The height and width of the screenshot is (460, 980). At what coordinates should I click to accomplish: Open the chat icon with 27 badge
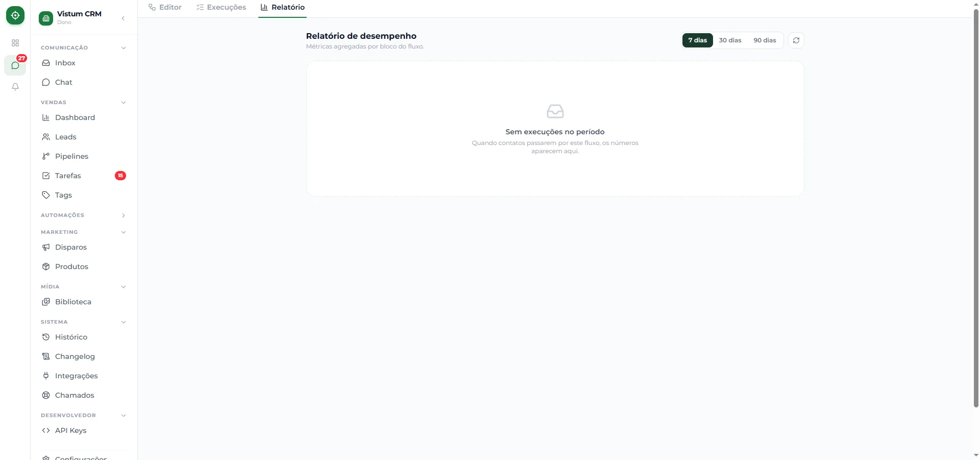[15, 65]
